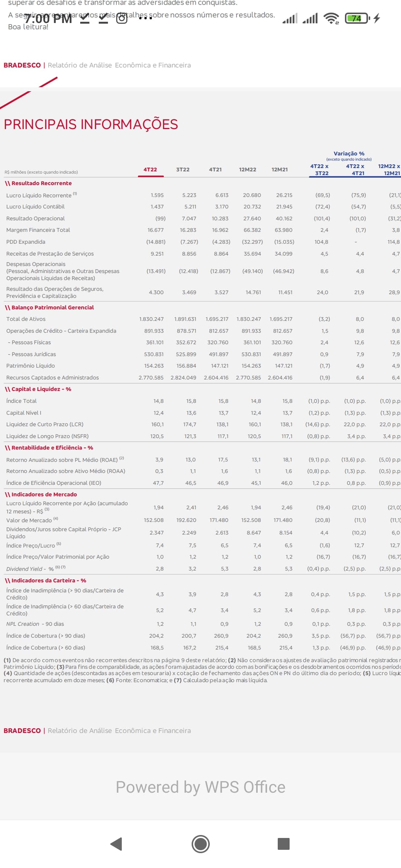The height and width of the screenshot is (868, 401).
Task: Tap the Wi-Fi status bar icon
Action: 331,18
